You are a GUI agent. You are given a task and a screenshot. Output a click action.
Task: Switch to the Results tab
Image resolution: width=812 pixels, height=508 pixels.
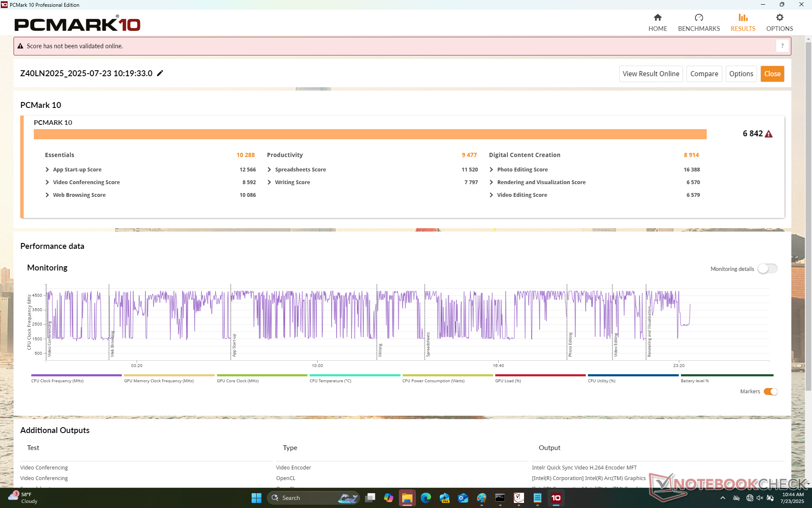(743, 22)
